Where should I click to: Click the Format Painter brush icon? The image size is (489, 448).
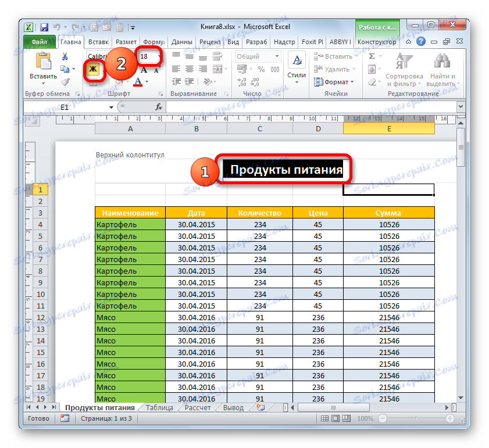[x=65, y=82]
